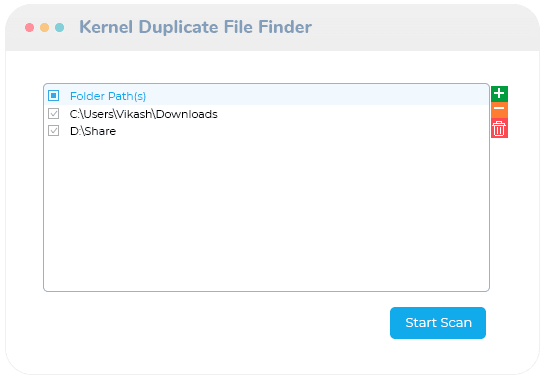This screenshot has width=545, height=380.
Task: Click the Folder Path(s) column header label
Action: pyautogui.click(x=108, y=96)
